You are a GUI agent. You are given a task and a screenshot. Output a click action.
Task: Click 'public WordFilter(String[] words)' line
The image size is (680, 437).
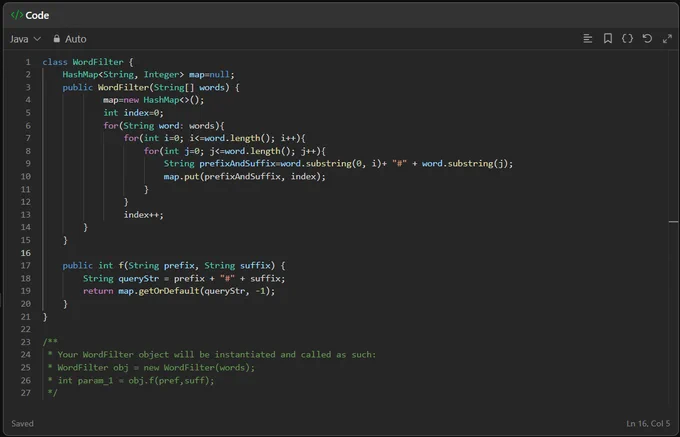pos(151,87)
